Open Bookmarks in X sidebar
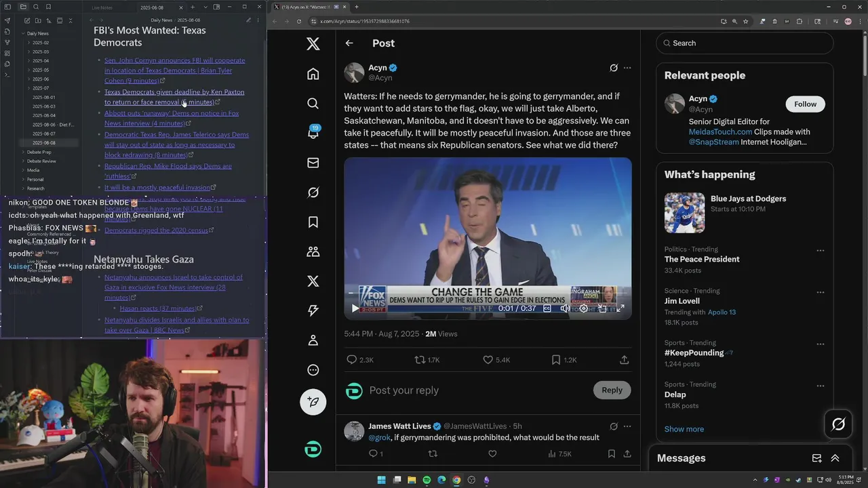The image size is (868, 488). (313, 222)
